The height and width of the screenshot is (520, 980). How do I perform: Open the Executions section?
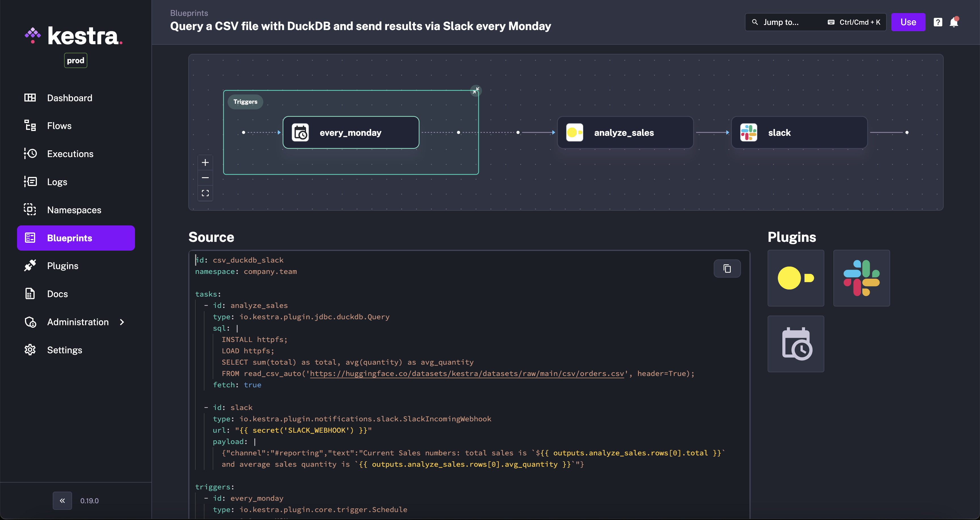click(70, 154)
